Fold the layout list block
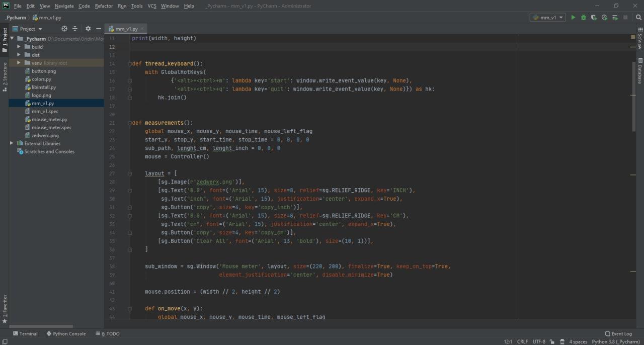Viewport: 644px width, 345px height. pyautogui.click(x=130, y=174)
